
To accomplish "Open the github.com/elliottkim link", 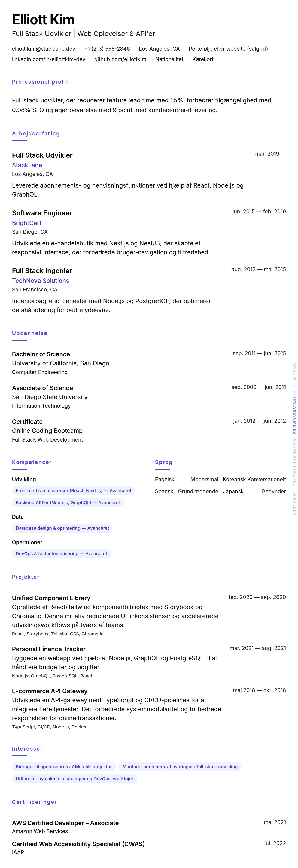I will 120,59.
